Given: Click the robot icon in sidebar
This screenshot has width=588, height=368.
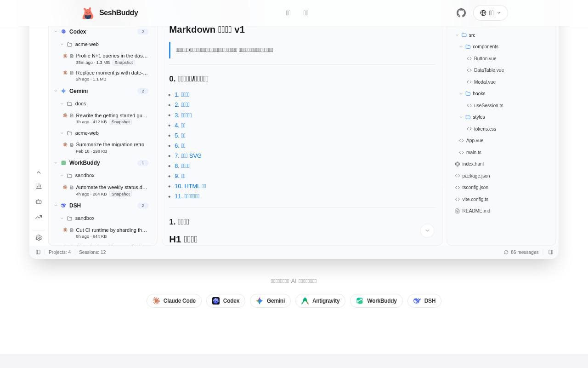Looking at the screenshot, I should (39, 201).
